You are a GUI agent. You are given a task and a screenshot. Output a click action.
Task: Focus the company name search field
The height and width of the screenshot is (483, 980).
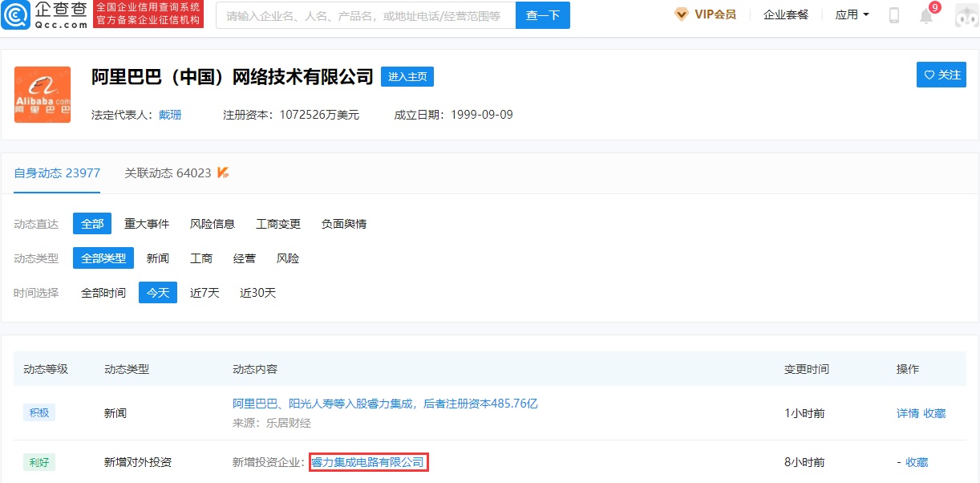(x=365, y=15)
